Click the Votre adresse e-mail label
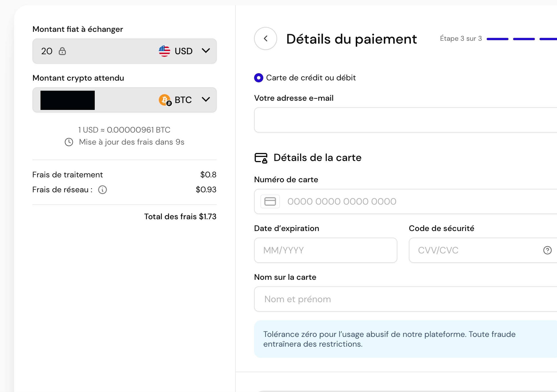The height and width of the screenshot is (392, 557). pos(294,98)
